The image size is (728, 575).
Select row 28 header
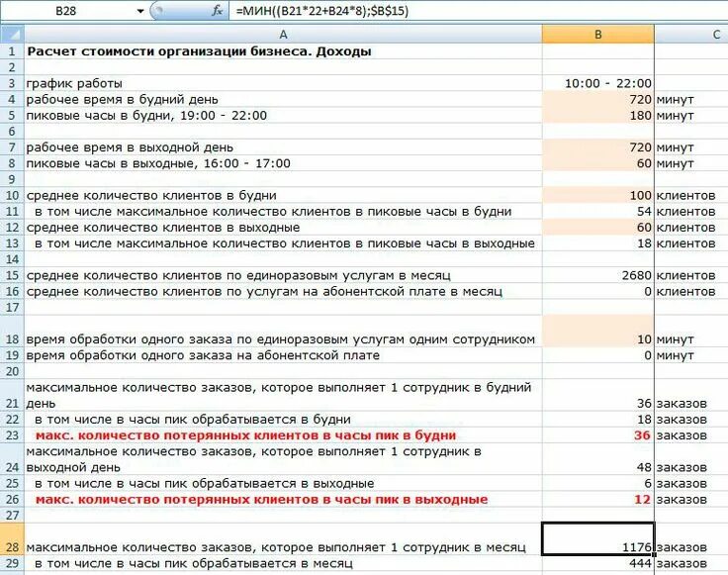point(12,539)
